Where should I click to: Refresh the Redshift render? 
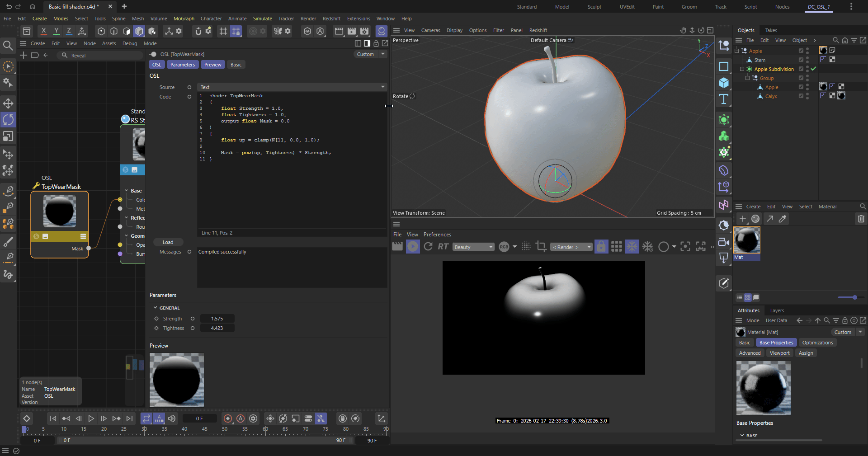428,246
